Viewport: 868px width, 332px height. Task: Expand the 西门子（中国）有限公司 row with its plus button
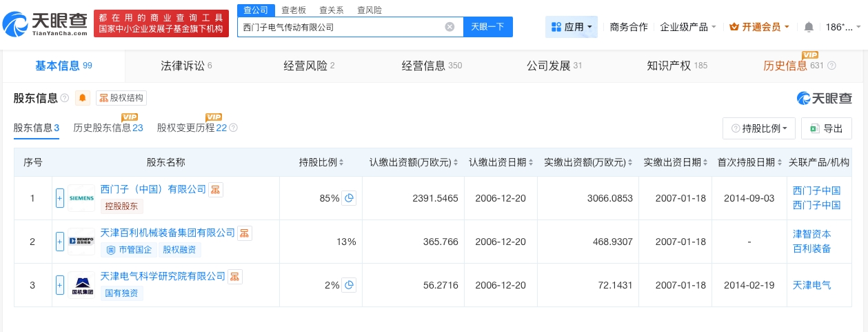60,198
